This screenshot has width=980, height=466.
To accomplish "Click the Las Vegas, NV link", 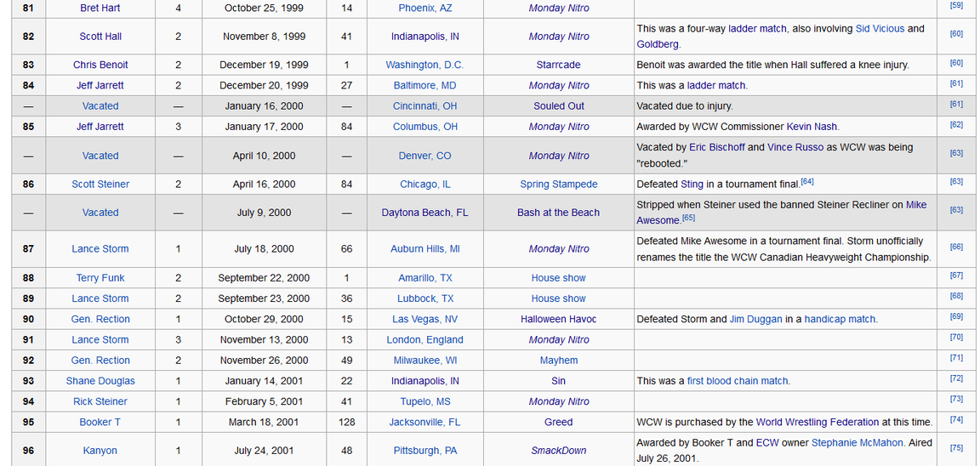I will point(425,319).
